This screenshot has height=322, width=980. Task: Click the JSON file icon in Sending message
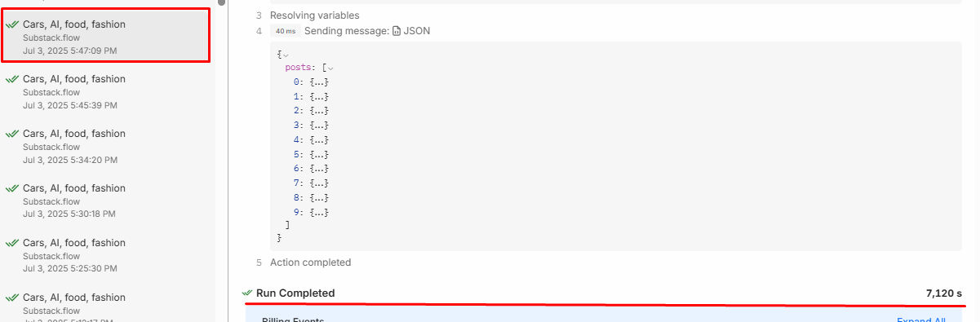coord(397,31)
